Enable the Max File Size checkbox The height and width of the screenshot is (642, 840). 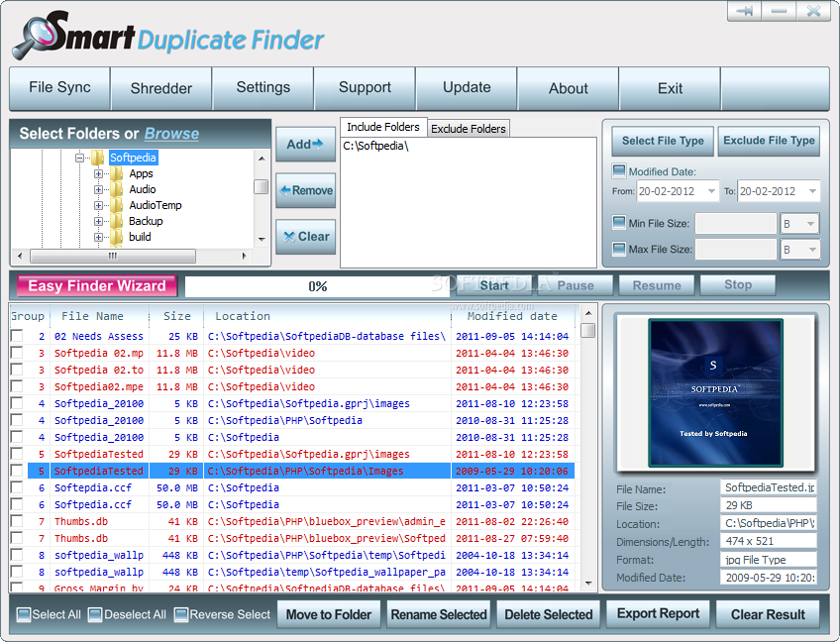pos(619,249)
